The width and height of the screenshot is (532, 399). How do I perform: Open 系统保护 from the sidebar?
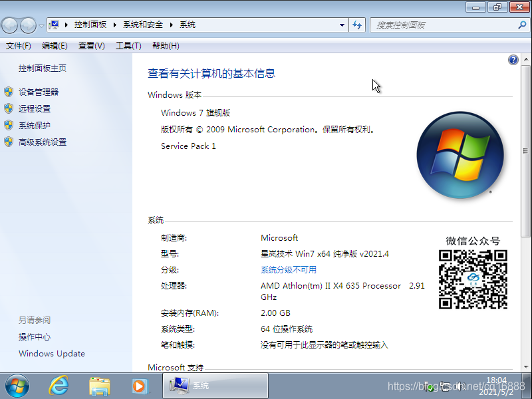[x=35, y=125]
